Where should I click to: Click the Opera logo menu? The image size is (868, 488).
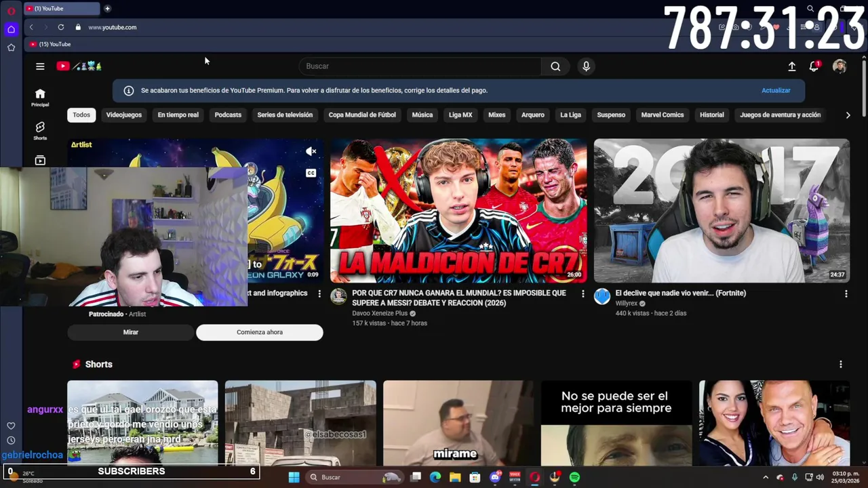(11, 11)
